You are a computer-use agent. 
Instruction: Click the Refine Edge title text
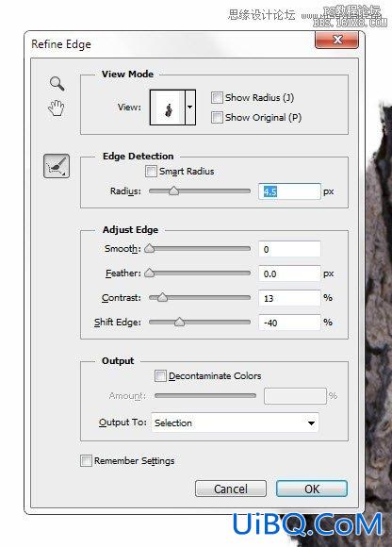[61, 44]
